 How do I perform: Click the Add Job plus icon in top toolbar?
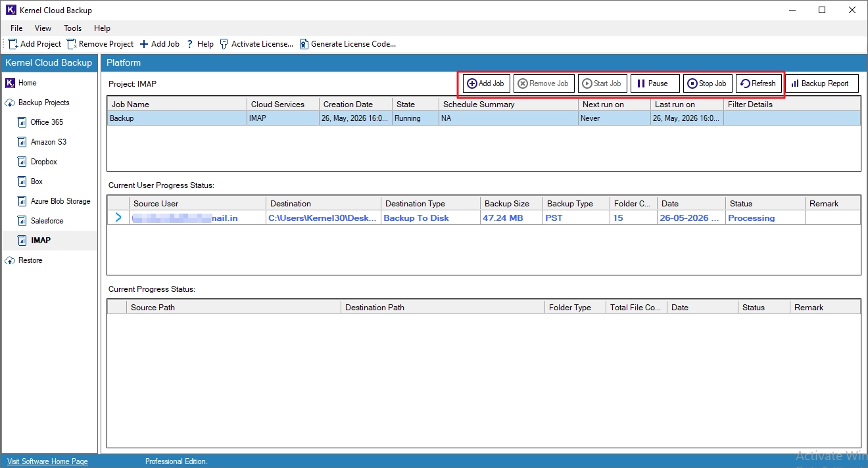click(144, 44)
